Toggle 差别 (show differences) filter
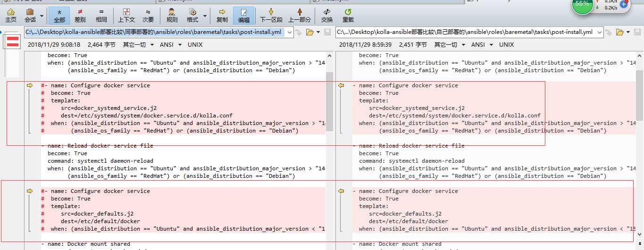The width and height of the screenshot is (644, 250). tap(80, 15)
